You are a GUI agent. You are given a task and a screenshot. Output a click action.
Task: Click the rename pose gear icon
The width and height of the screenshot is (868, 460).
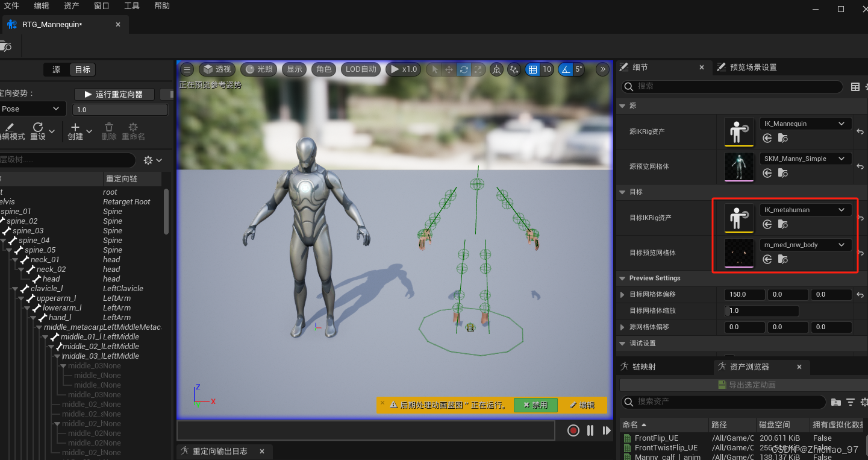(133, 131)
